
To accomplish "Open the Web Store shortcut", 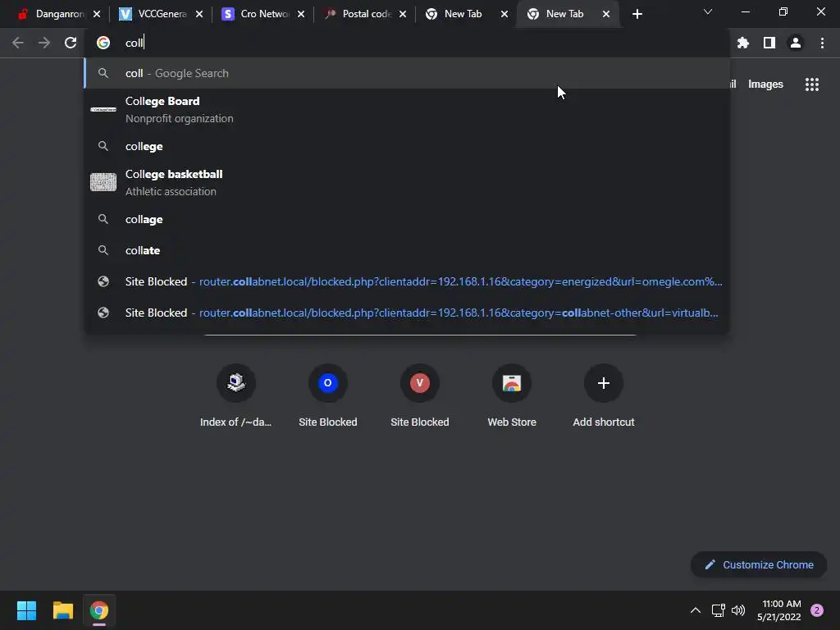I will pyautogui.click(x=512, y=396).
